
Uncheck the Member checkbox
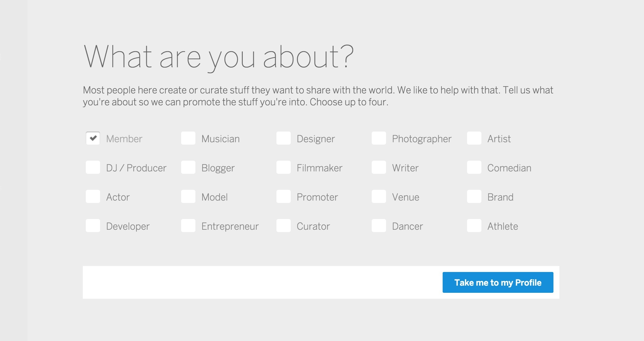tap(93, 138)
